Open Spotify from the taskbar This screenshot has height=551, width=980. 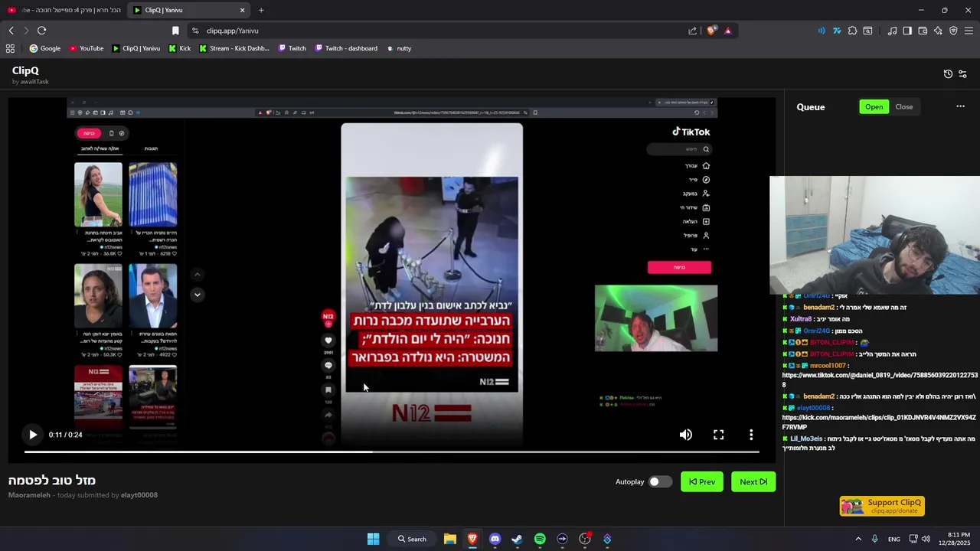[540, 539]
